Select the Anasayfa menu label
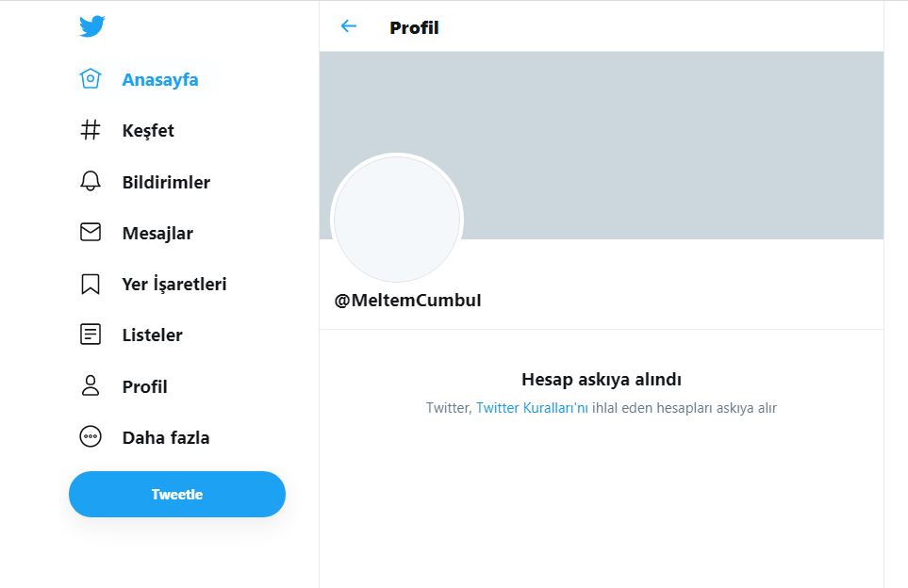908x588 pixels. (160, 80)
